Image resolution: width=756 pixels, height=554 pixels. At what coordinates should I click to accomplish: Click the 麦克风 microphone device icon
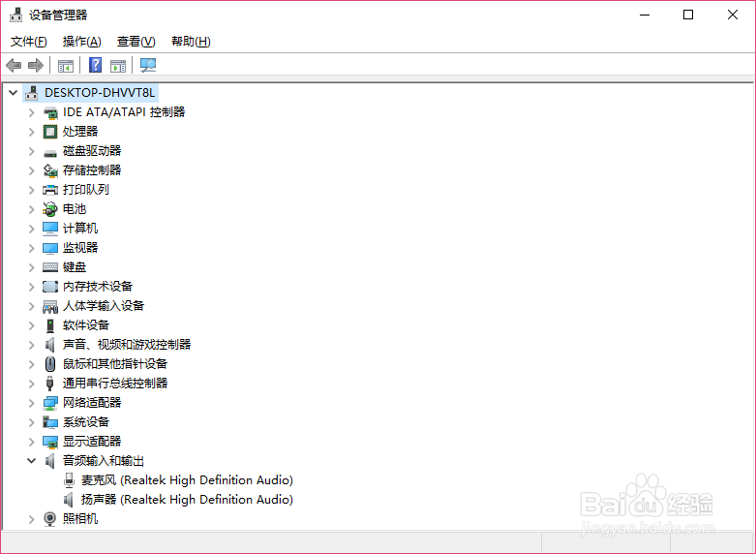point(70,480)
